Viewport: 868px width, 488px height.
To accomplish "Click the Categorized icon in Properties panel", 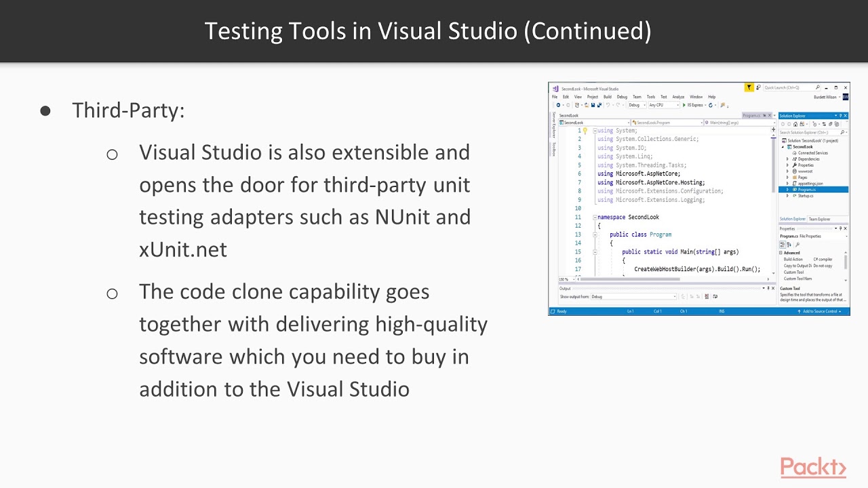I will pyautogui.click(x=783, y=245).
